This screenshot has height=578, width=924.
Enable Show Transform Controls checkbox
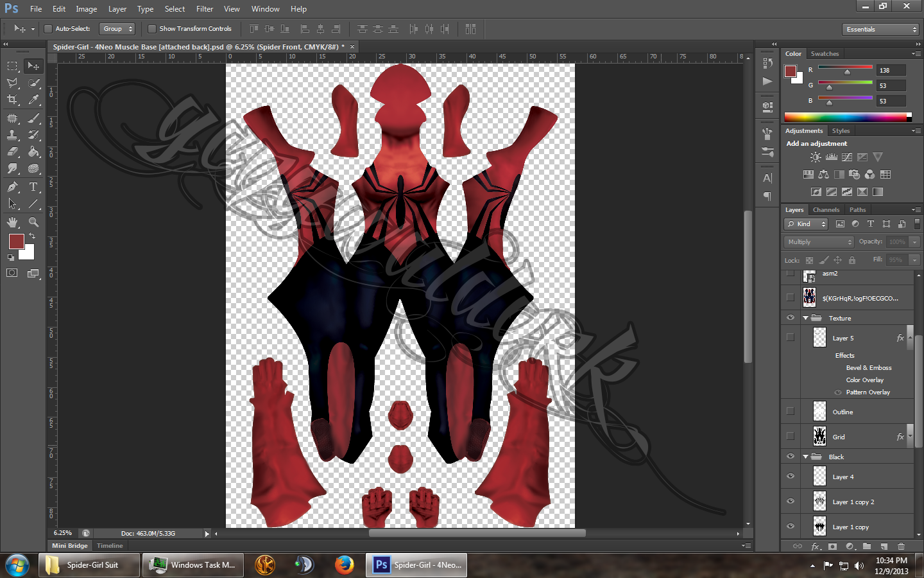[152, 29]
